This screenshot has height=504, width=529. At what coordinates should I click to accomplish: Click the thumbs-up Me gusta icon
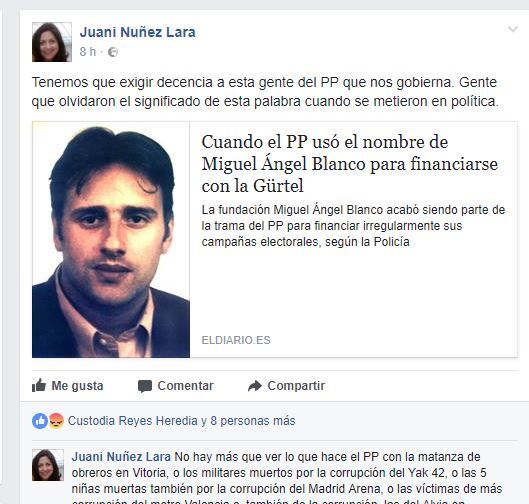[39, 385]
